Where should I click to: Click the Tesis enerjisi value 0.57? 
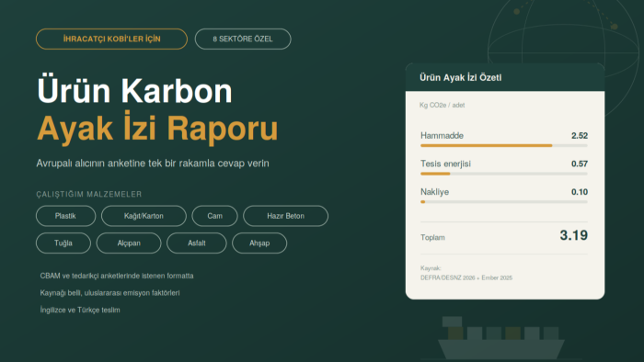(x=579, y=164)
